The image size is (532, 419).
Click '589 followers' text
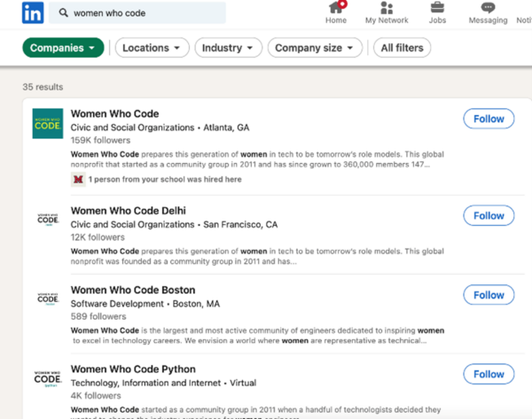point(98,316)
